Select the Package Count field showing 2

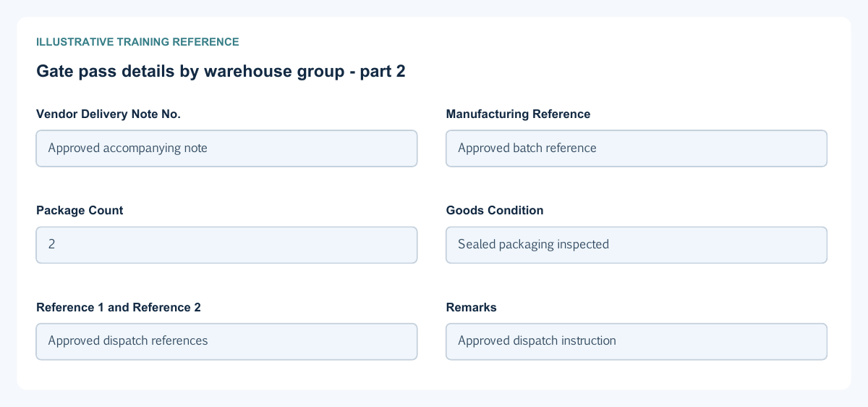[x=226, y=245]
